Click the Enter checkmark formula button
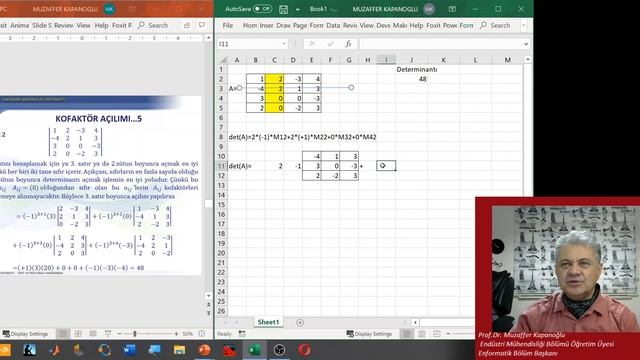This screenshot has height=360, width=640. pos(331,44)
